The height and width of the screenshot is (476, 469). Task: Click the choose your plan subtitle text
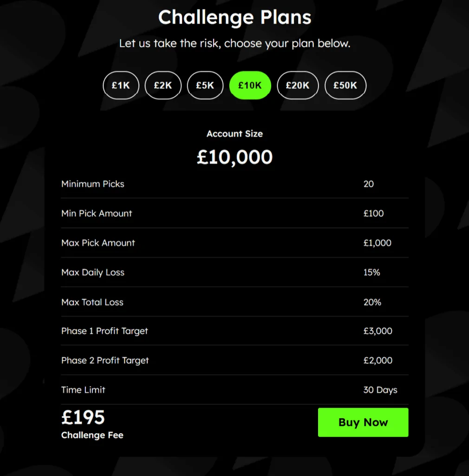click(234, 43)
